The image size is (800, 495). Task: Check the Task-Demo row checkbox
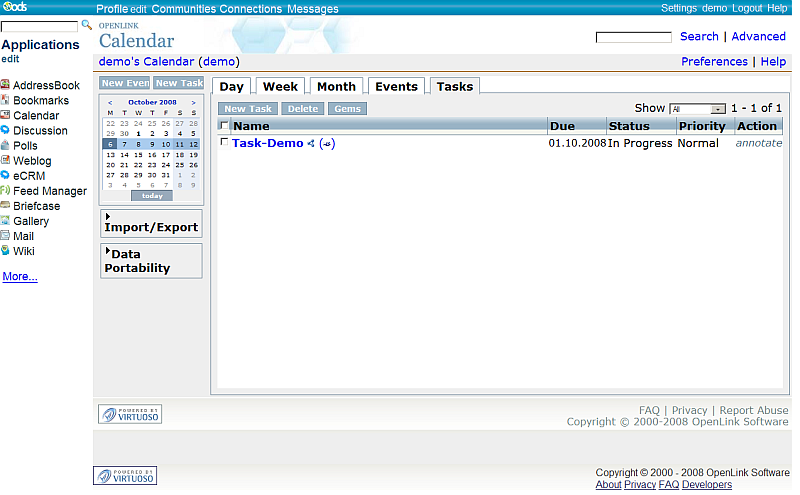pyautogui.click(x=224, y=143)
